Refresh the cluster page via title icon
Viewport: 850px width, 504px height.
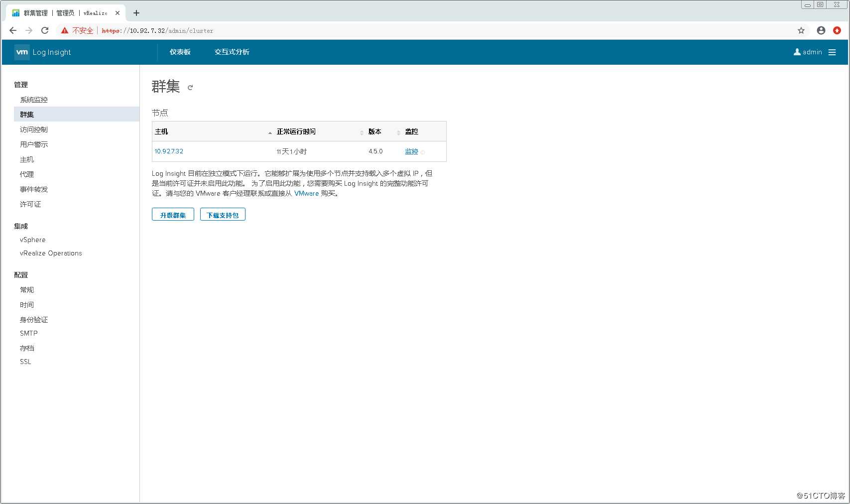click(190, 88)
